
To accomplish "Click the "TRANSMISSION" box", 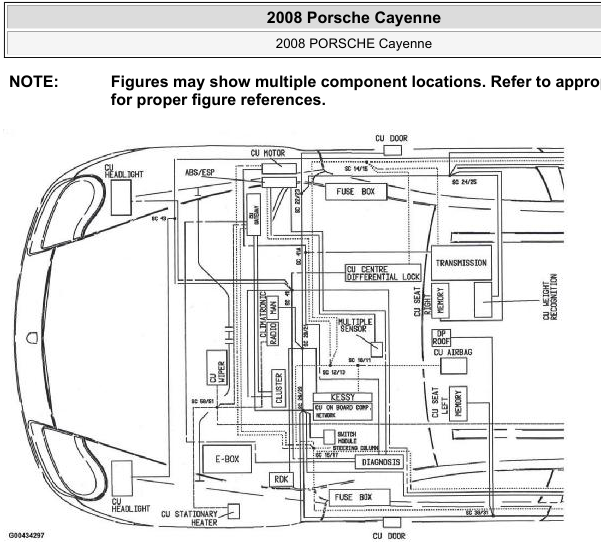I will click(461, 263).
